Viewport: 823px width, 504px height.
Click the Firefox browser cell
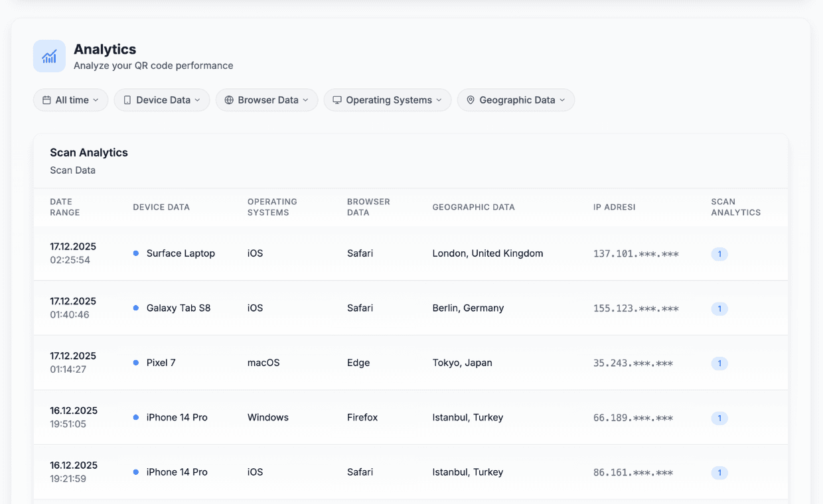[362, 417]
